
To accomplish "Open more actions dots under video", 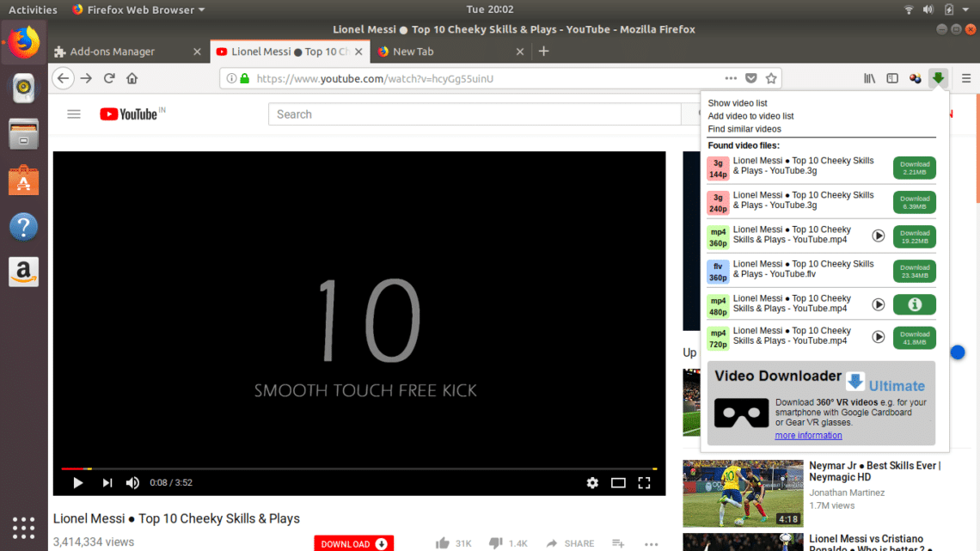I will click(652, 543).
